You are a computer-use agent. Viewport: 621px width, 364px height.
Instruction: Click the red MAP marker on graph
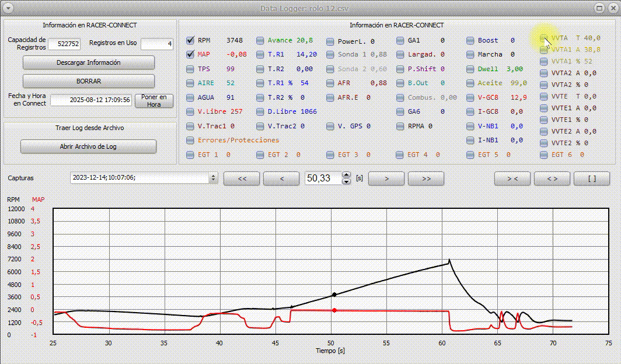(334, 310)
